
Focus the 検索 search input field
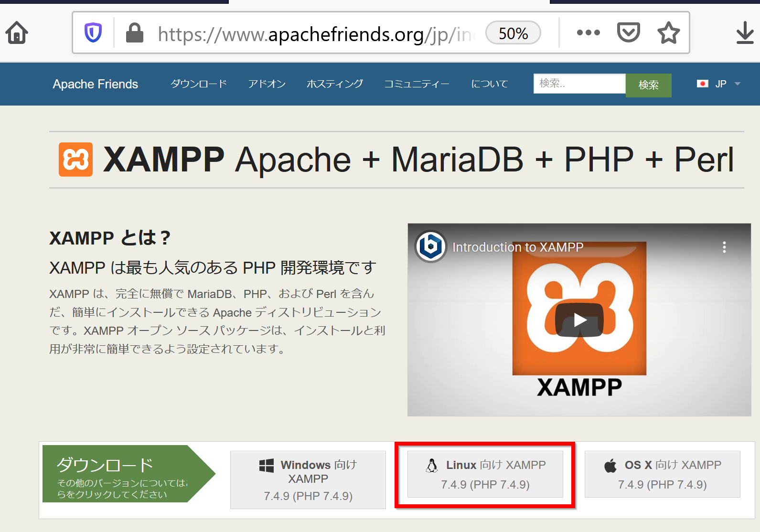tap(579, 84)
